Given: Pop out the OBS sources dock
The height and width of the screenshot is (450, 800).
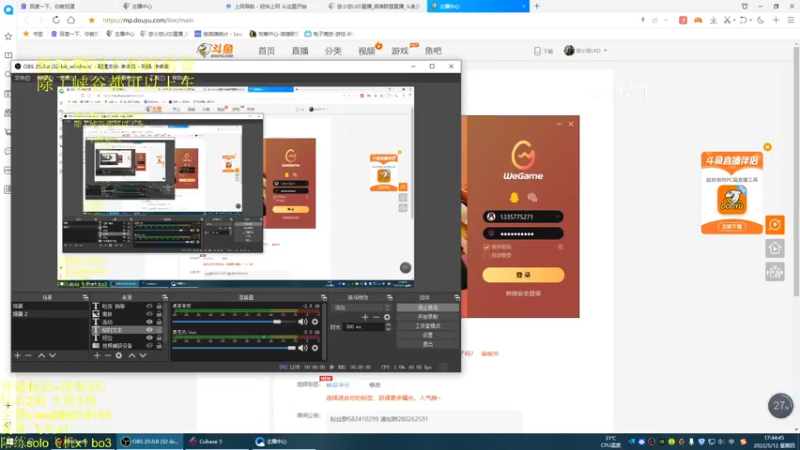Looking at the screenshot, I should coord(165,297).
